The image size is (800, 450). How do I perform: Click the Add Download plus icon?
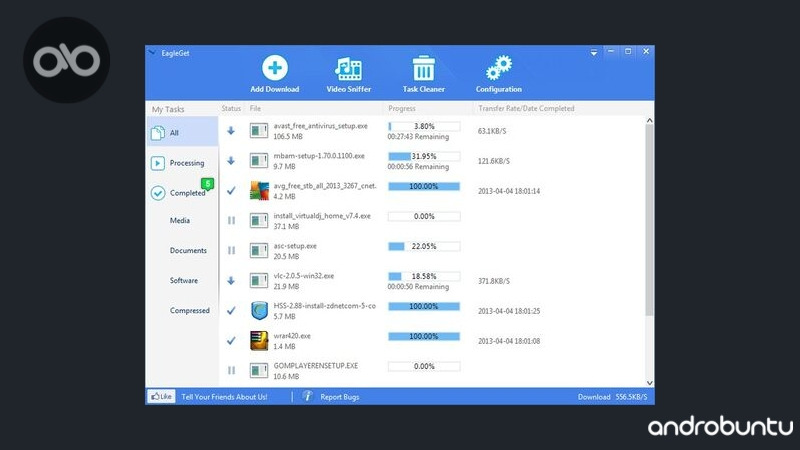[x=274, y=68]
